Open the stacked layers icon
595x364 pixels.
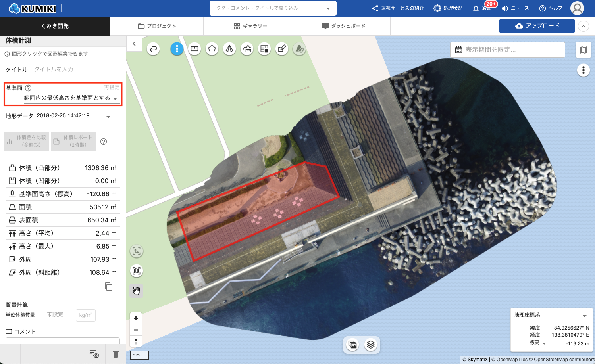pos(371,345)
